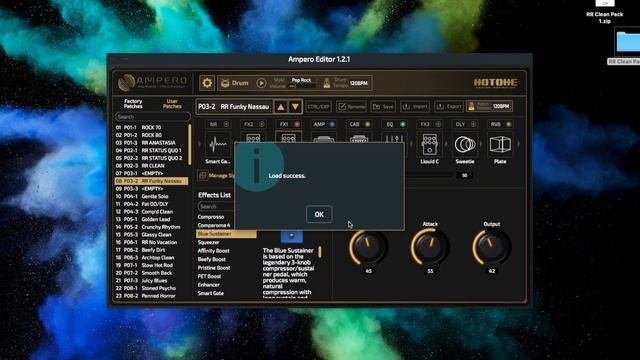Select patch P05-2 Crunchy Rhythm

(151, 227)
